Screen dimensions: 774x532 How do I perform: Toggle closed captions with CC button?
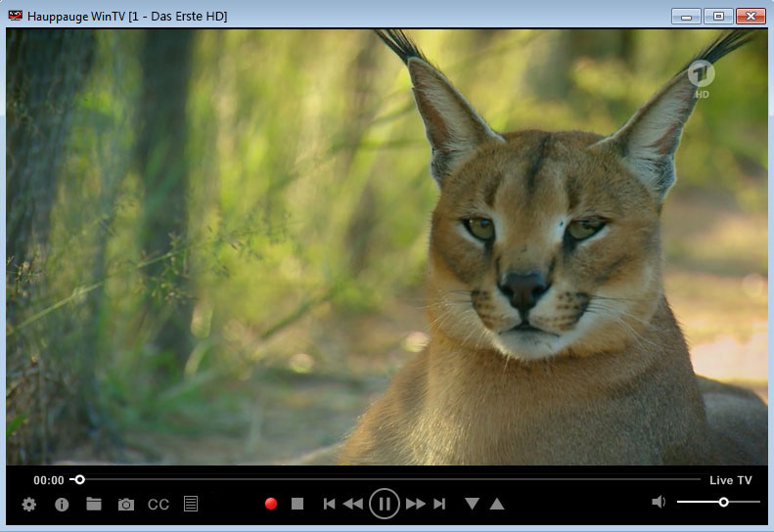coord(159,505)
